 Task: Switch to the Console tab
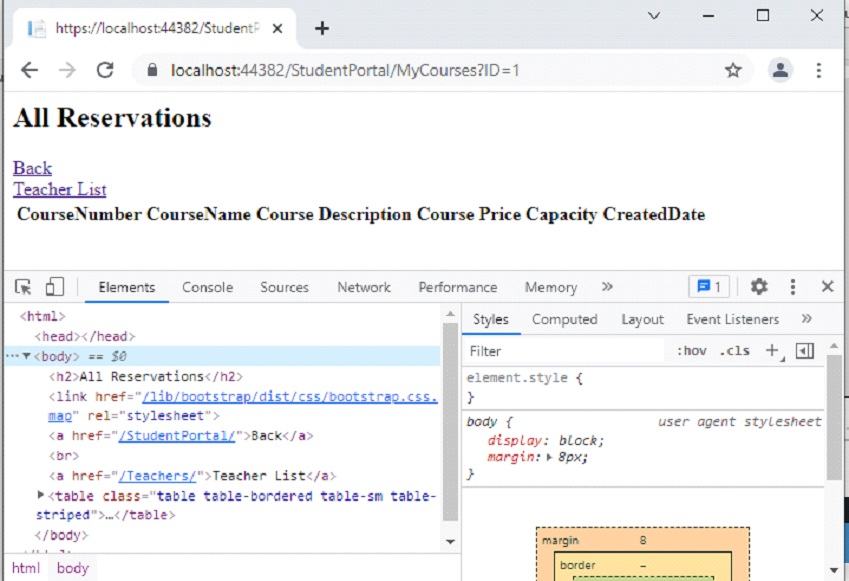(207, 287)
